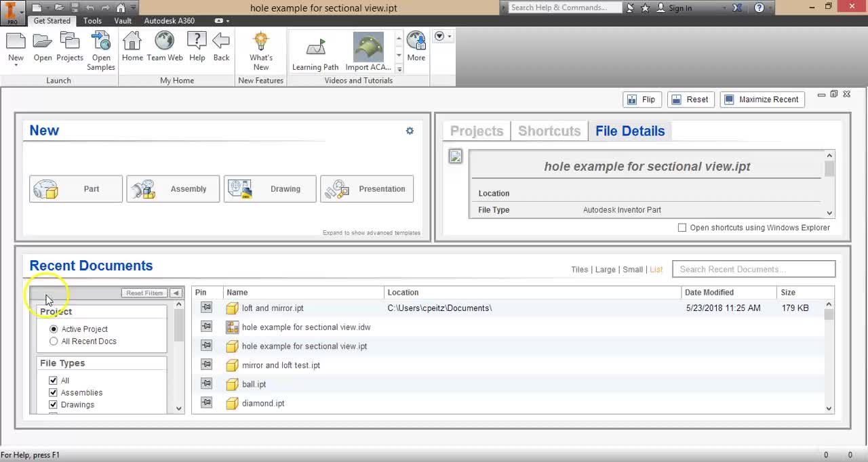Screen dimensions: 868x462
Task: Switch to the Projects panel tab
Action: (477, 131)
